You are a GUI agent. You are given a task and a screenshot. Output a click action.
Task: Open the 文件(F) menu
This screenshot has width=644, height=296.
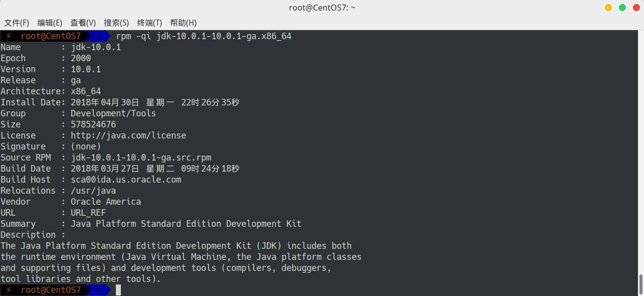tap(17, 23)
